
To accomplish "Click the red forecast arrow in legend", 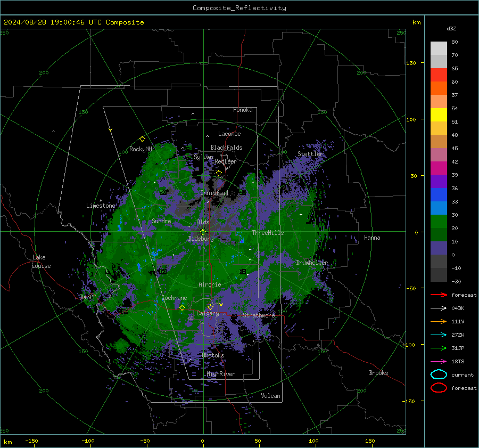I will pyautogui.click(x=439, y=295).
